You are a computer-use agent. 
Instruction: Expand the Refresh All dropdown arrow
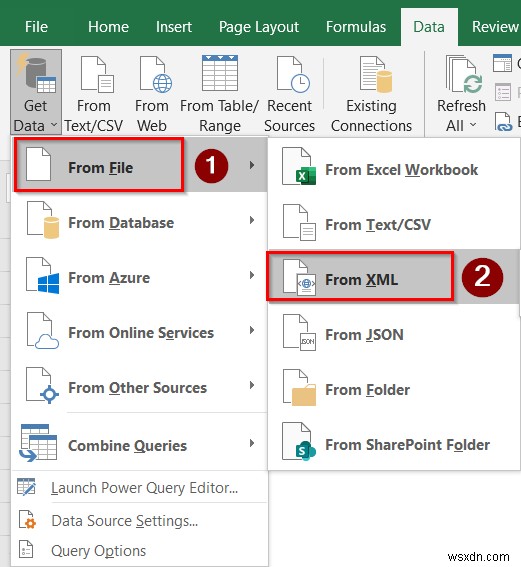(x=473, y=125)
